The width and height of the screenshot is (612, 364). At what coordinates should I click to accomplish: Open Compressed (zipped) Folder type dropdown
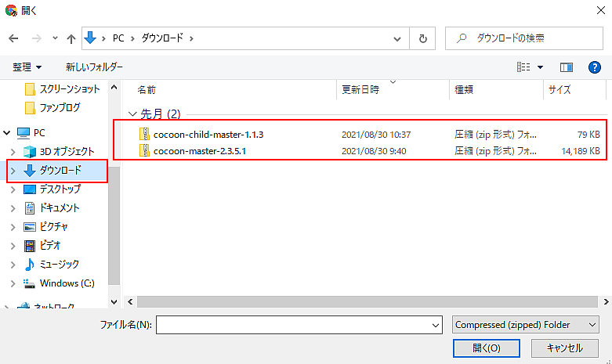tap(525, 325)
